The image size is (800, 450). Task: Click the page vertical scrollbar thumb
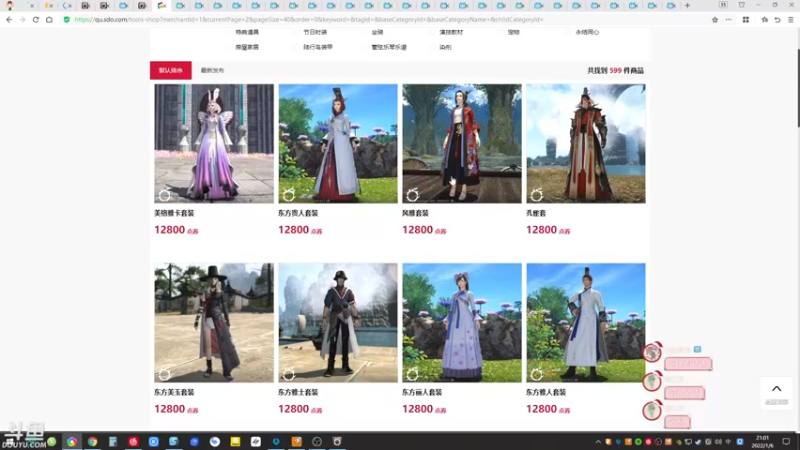pos(798,88)
